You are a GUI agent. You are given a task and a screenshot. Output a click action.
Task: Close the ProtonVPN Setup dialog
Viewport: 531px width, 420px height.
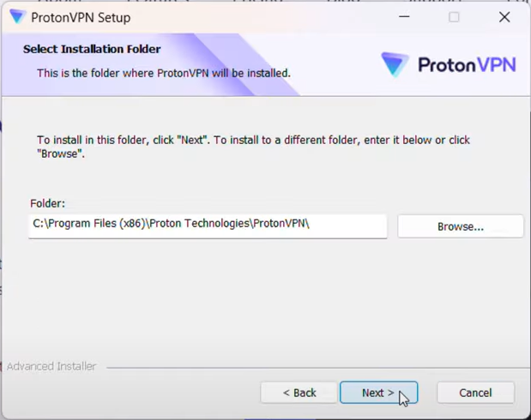click(504, 17)
